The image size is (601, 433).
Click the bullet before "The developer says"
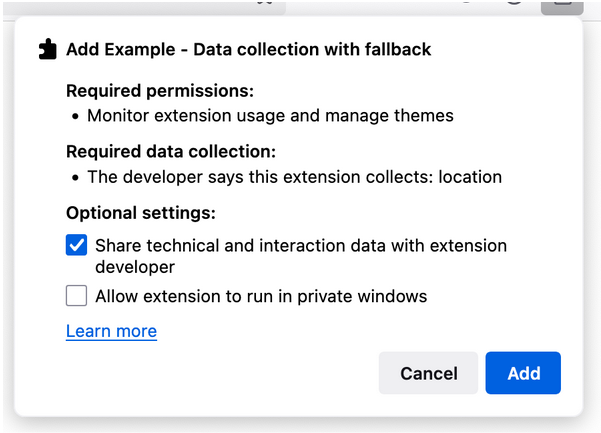76,178
